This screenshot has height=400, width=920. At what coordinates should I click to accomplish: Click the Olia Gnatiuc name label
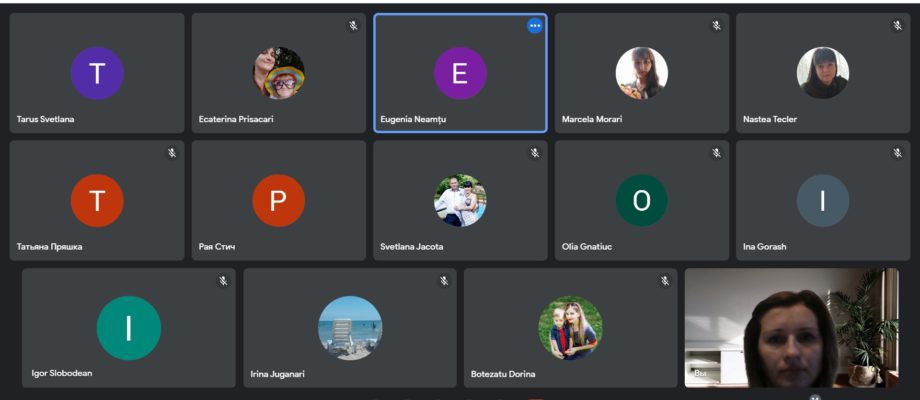pos(587,247)
